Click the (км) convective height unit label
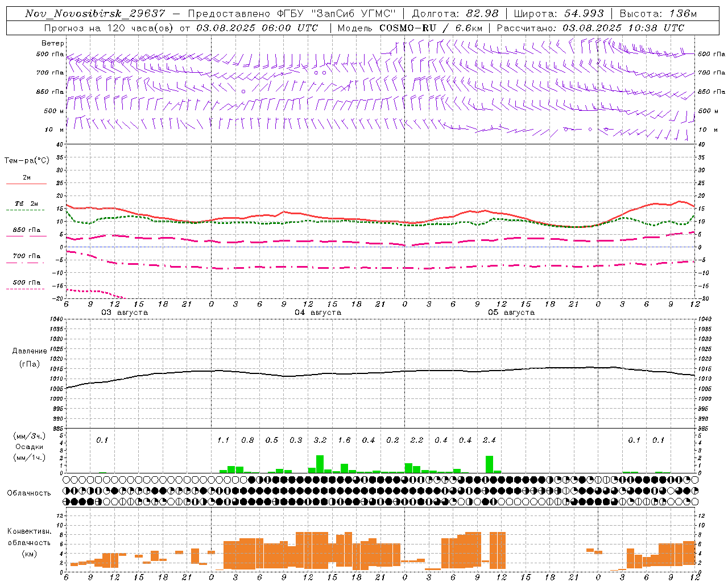Image resolution: width=728 pixels, height=582 pixels. [x=29, y=553]
